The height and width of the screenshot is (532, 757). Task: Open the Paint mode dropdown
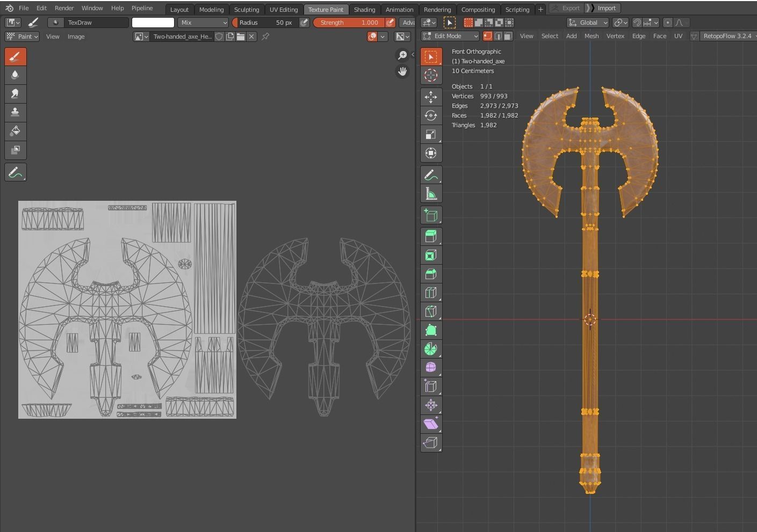point(22,37)
